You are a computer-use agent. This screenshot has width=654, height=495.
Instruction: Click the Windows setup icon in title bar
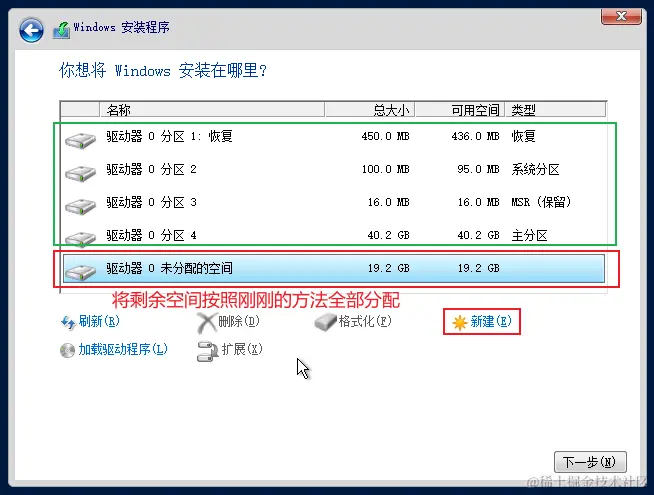click(61, 30)
